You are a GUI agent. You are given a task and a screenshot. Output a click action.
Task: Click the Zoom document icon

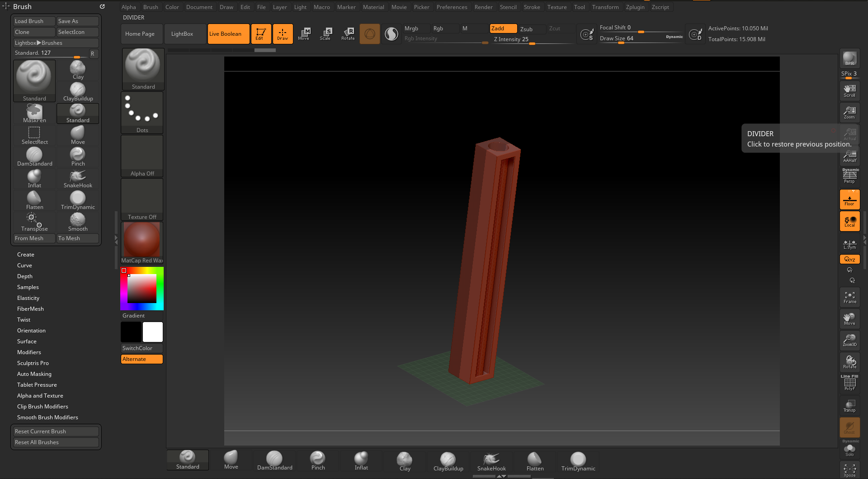click(x=849, y=112)
